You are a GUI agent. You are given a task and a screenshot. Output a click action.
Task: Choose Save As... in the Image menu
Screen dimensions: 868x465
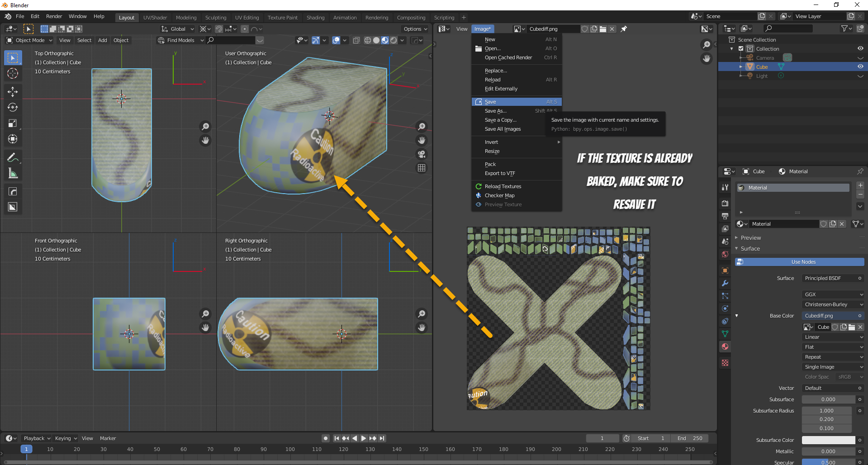[x=517, y=111]
